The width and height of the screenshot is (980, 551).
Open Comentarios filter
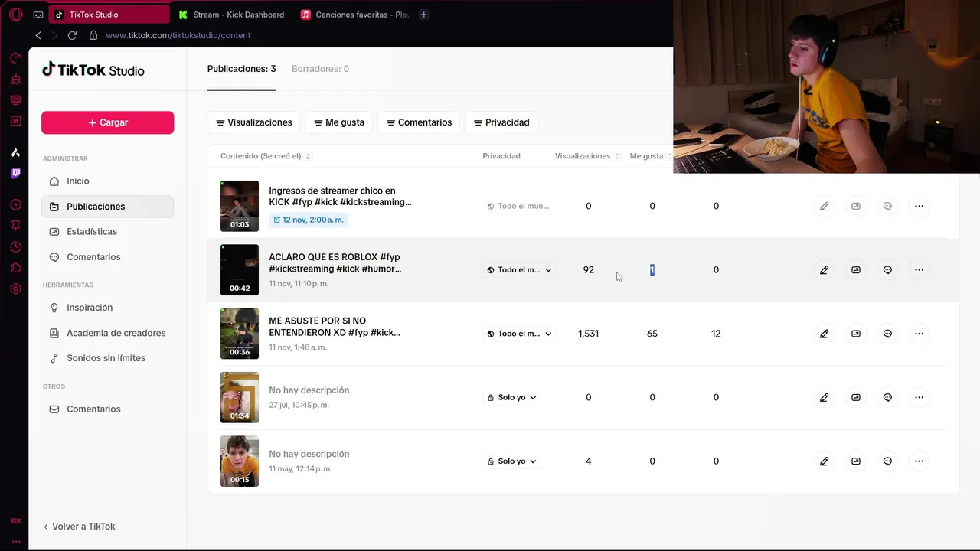tap(419, 122)
